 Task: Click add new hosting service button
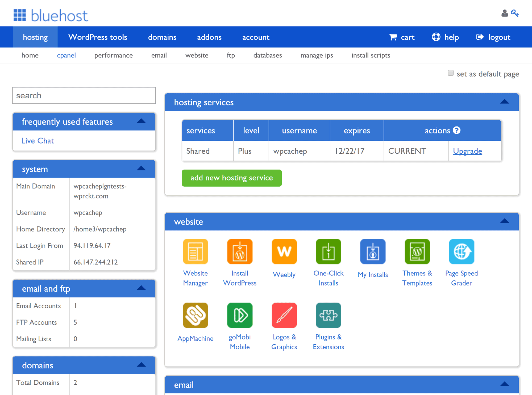[232, 178]
